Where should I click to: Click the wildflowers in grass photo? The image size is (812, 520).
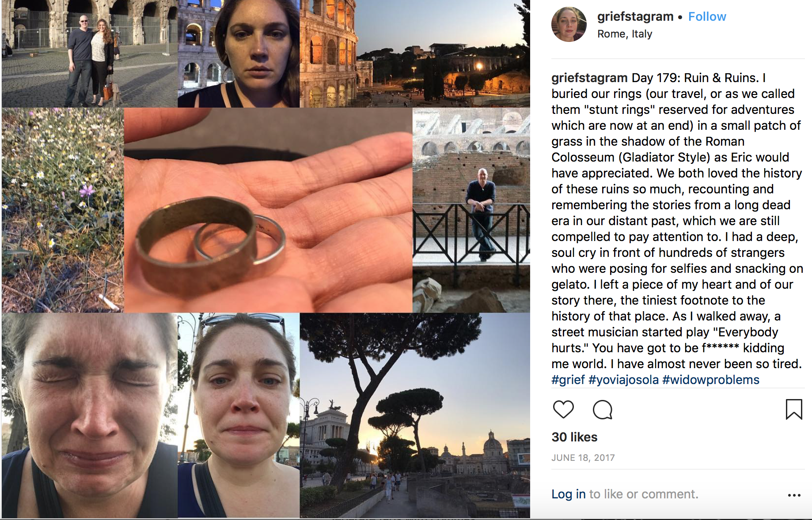tap(63, 210)
